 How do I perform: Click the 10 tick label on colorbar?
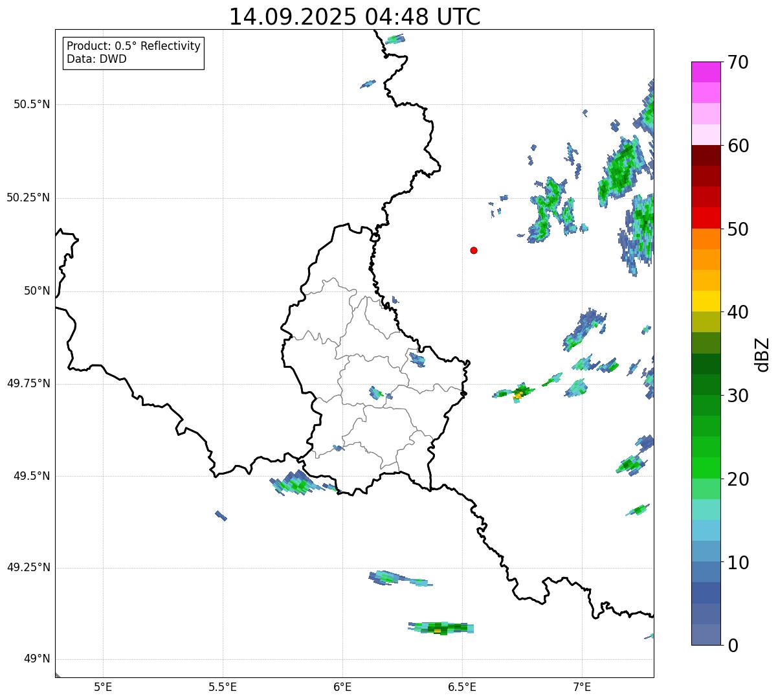coord(737,562)
